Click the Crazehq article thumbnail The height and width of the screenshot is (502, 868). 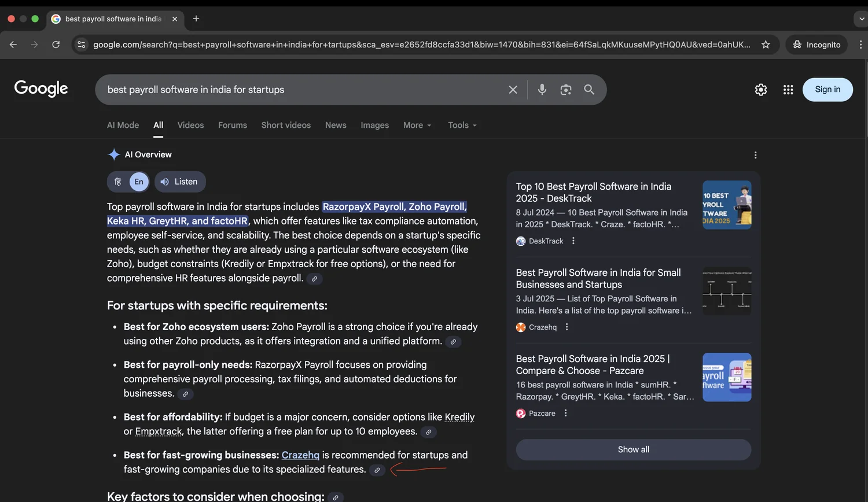[x=727, y=291]
